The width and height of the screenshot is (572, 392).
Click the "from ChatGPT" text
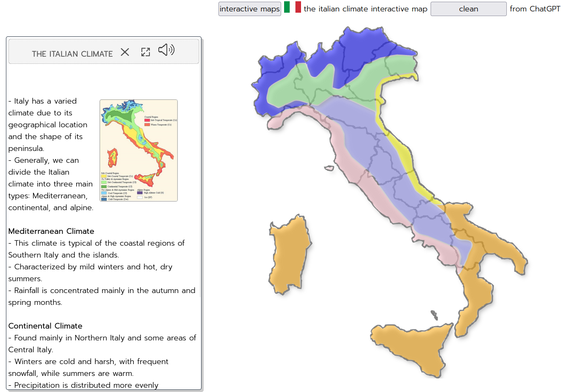(535, 9)
